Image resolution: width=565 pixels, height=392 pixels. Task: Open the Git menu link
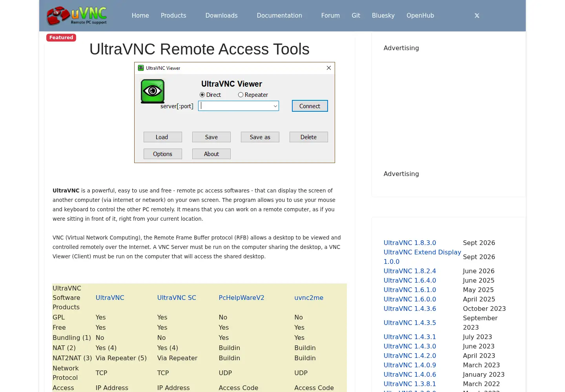point(356,16)
